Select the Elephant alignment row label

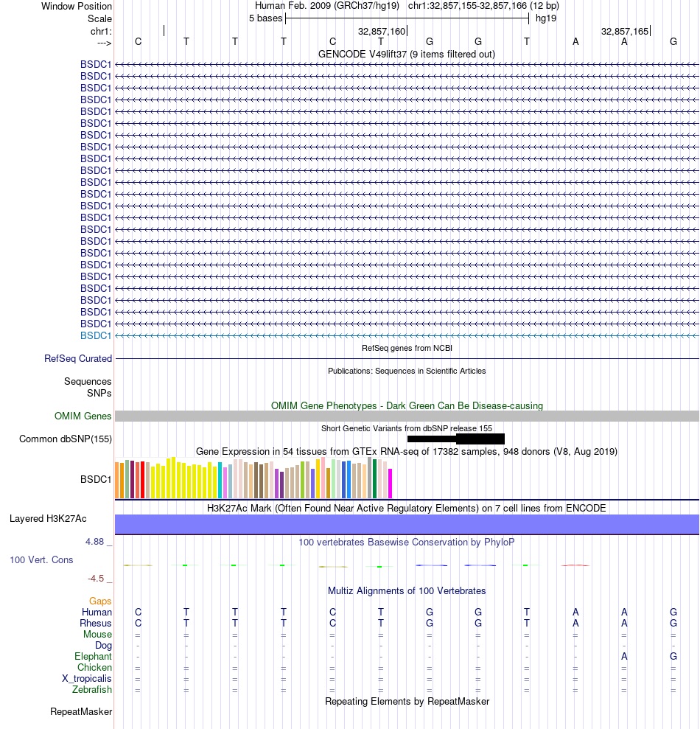93,657
